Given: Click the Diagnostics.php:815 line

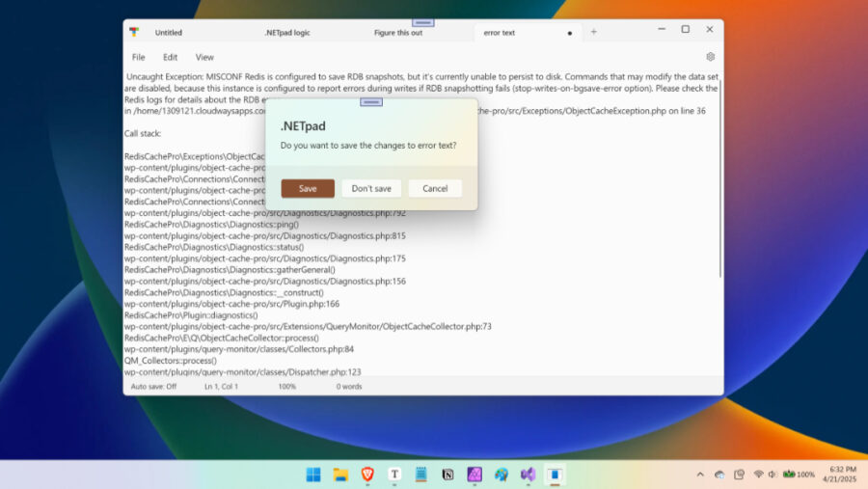Looking at the screenshot, I should coord(264,236).
